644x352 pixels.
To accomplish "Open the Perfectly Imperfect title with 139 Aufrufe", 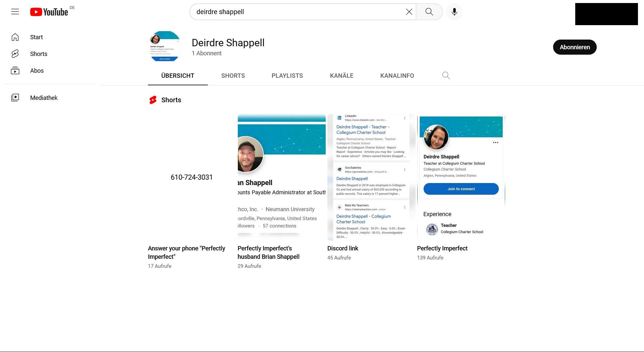I will (x=442, y=248).
